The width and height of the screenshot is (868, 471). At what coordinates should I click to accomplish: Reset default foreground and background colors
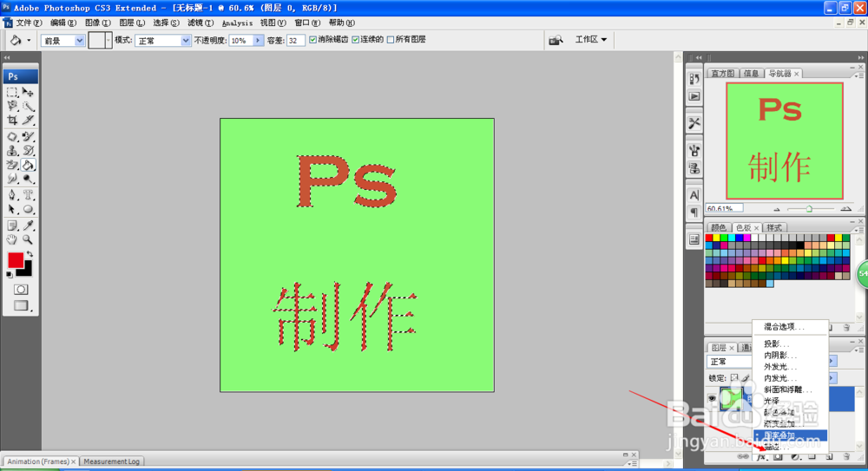pos(10,274)
